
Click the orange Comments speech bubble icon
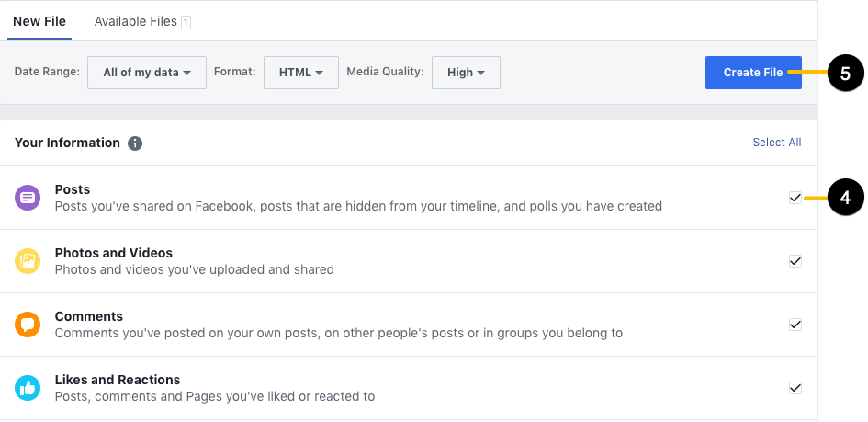tap(28, 325)
